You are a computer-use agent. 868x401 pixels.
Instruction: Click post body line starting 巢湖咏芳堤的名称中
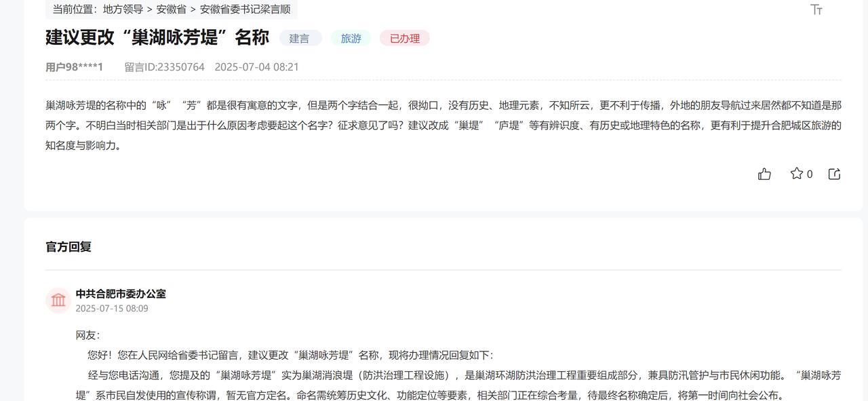pyautogui.click(x=443, y=105)
